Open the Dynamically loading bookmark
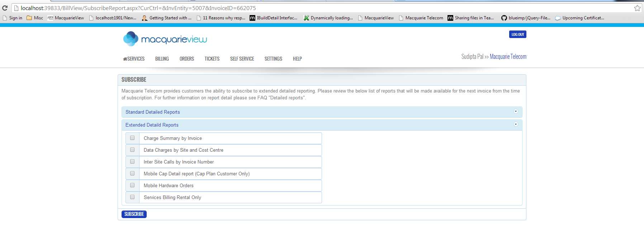 tap(328, 18)
